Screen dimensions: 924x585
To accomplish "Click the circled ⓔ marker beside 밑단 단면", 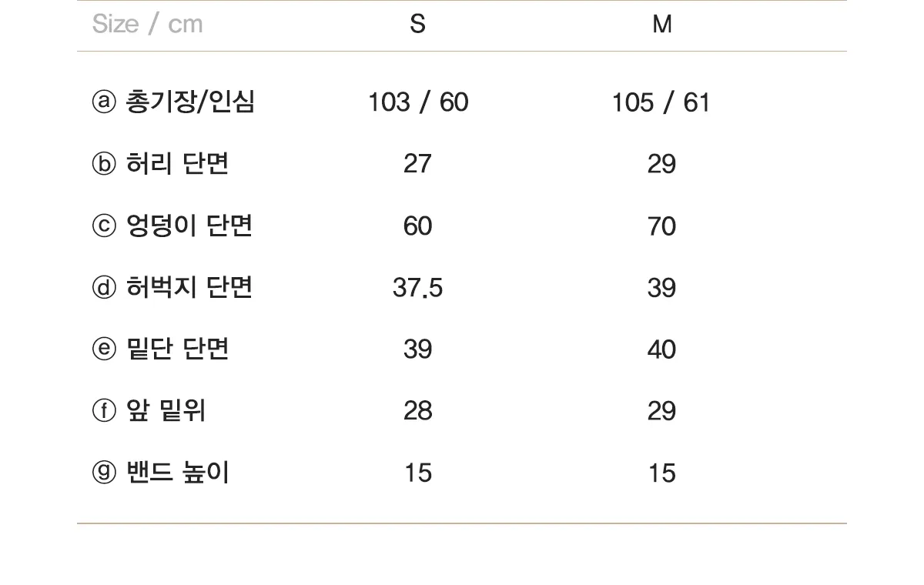I will coord(104,349).
